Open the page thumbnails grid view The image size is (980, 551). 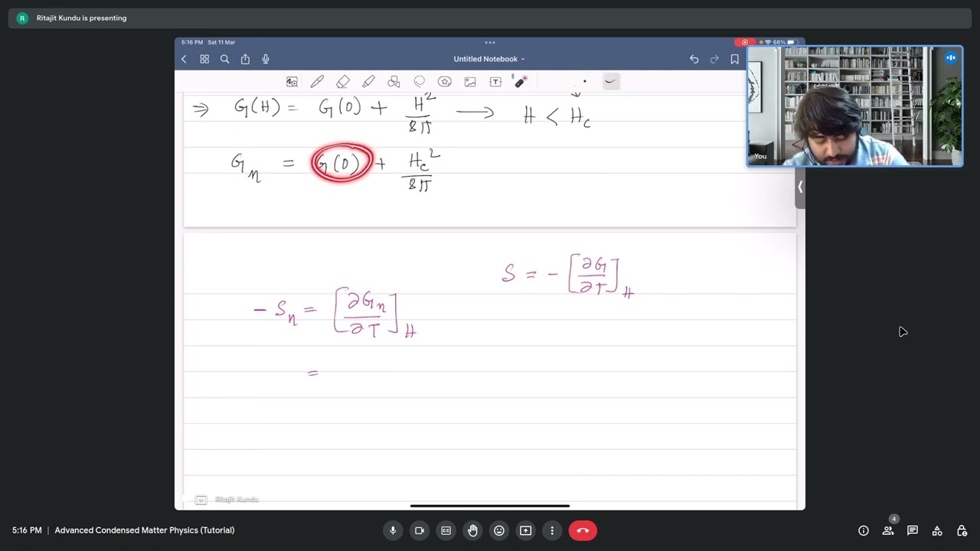(204, 59)
